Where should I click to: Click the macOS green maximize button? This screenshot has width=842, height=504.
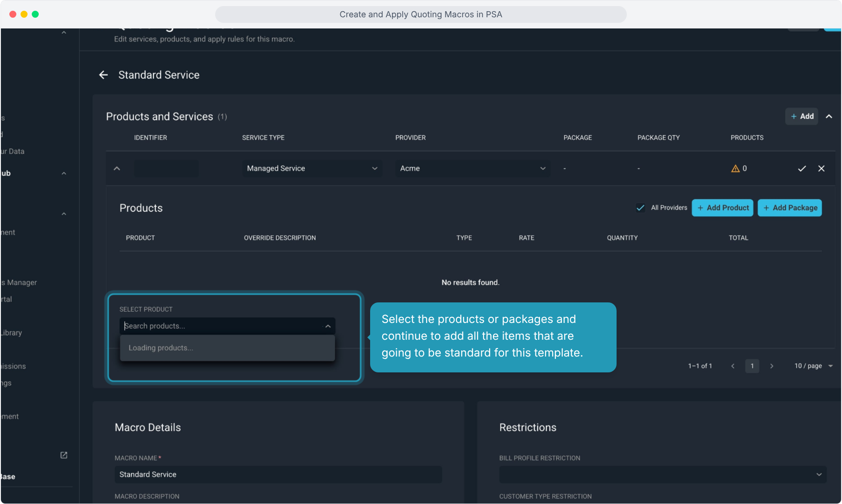(x=35, y=14)
